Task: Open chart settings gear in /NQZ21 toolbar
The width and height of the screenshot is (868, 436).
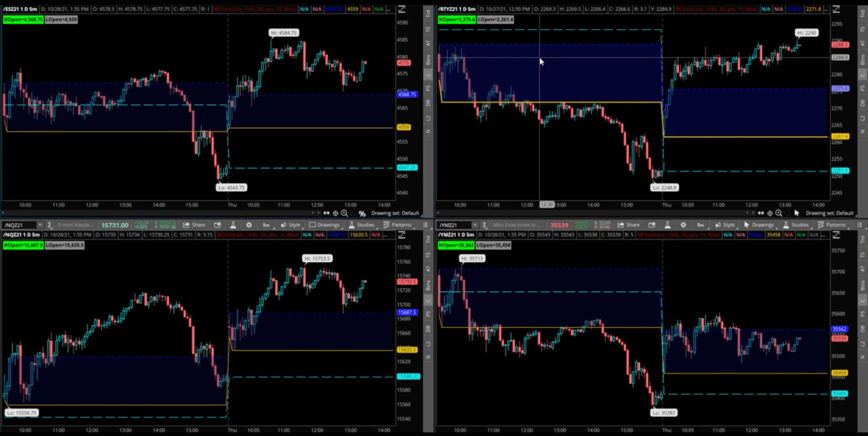Action: 249,225
